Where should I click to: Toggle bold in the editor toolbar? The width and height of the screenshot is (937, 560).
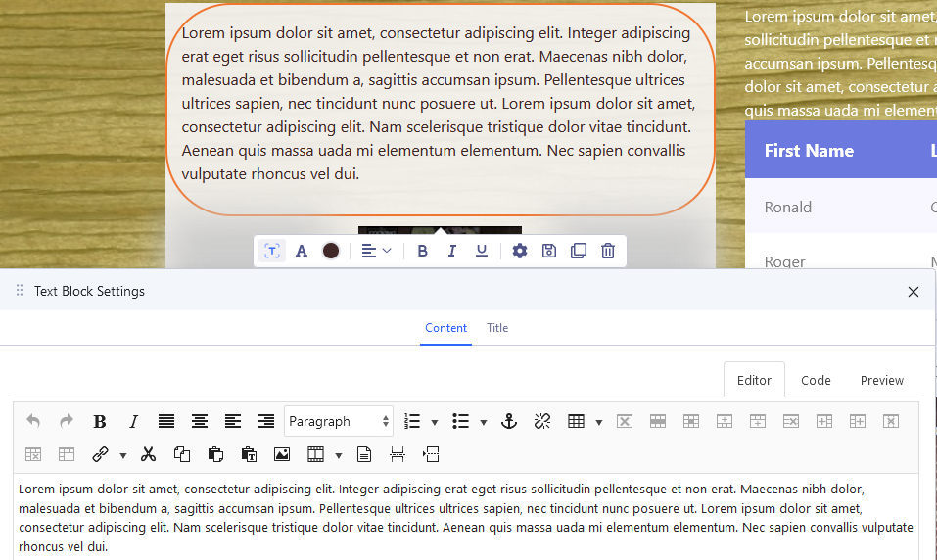pos(100,422)
